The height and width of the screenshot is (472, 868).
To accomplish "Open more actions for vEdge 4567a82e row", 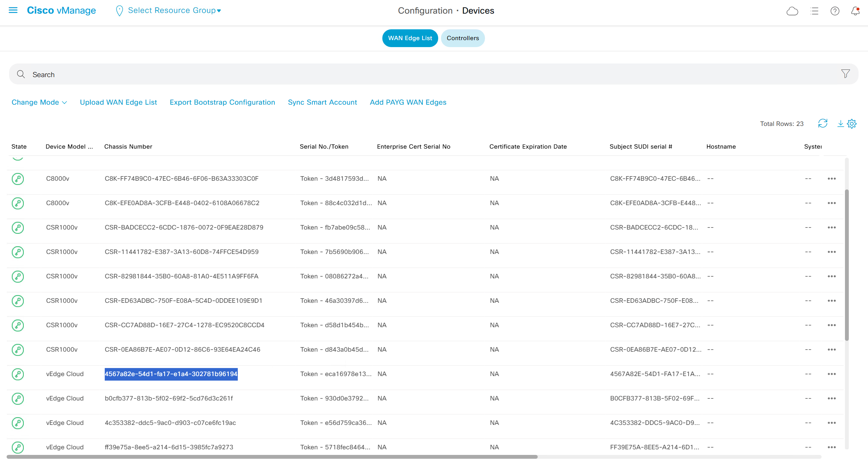I will coord(831,374).
